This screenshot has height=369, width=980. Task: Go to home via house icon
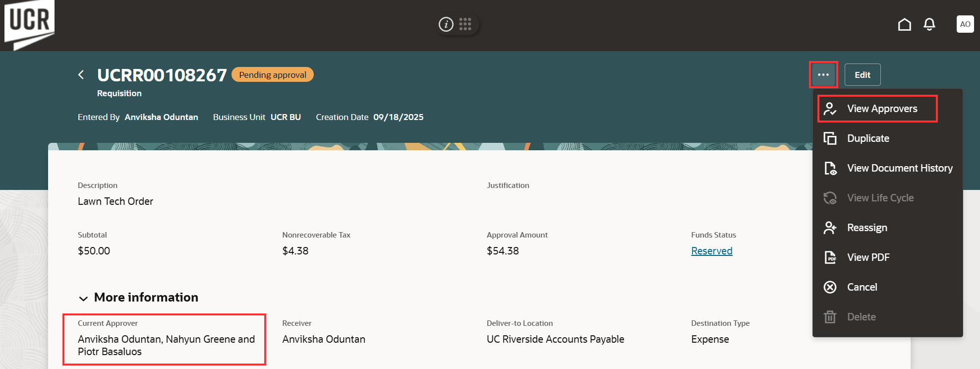(905, 24)
